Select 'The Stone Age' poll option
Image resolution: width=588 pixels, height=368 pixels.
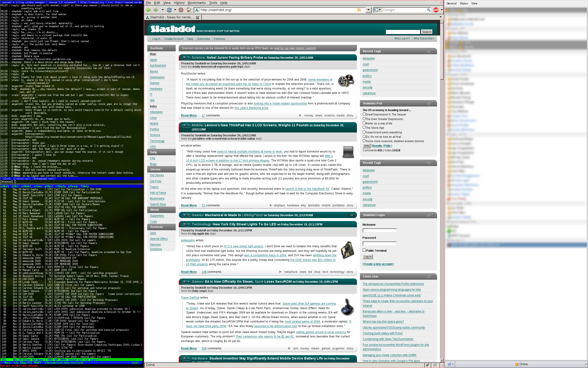(364, 127)
